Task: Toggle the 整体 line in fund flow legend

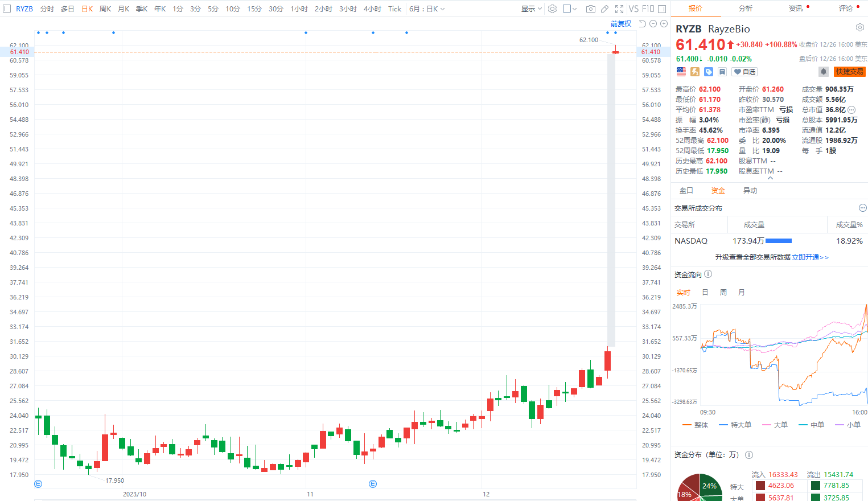Action: (x=695, y=425)
